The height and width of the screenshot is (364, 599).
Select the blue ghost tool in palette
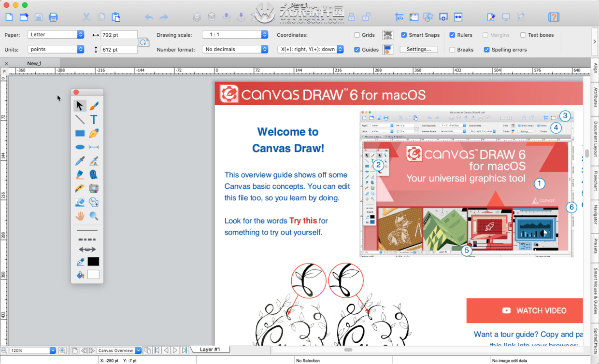(x=94, y=175)
